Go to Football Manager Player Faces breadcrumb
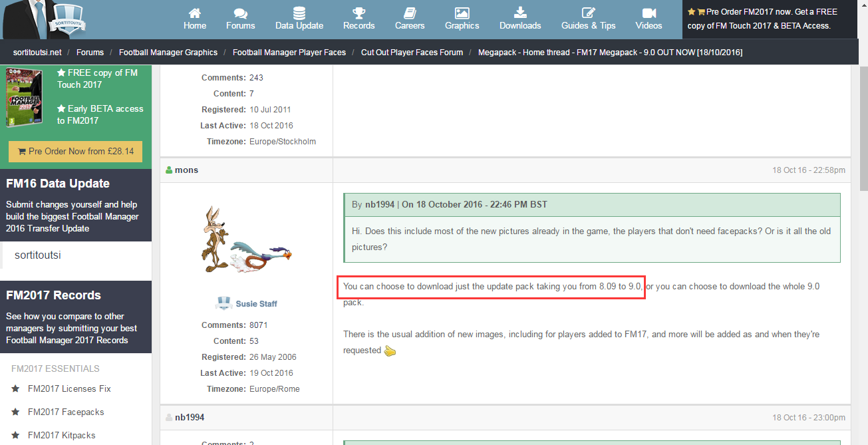 pos(289,53)
